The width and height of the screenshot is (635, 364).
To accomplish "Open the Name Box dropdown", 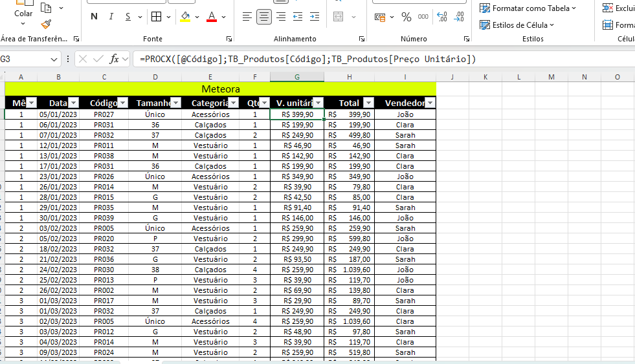I will pos(54,59).
